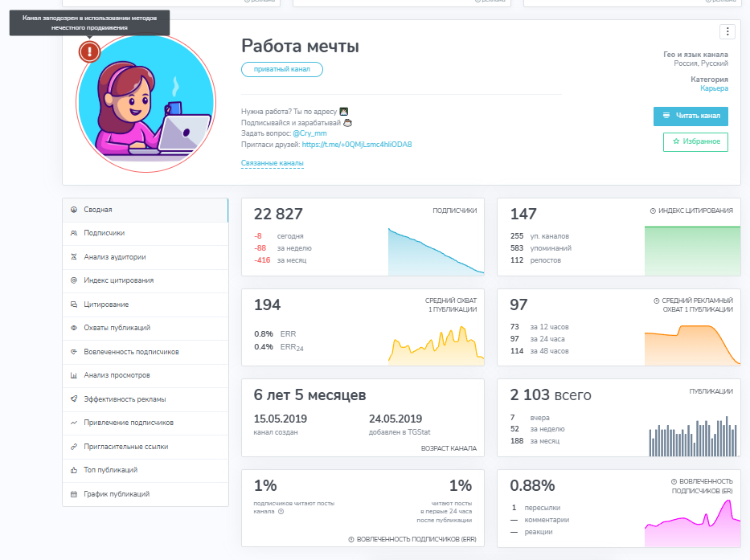The height and width of the screenshot is (560, 750).
Task: Click the info tooltip beside Средний рекламный охват
Action: tap(656, 300)
